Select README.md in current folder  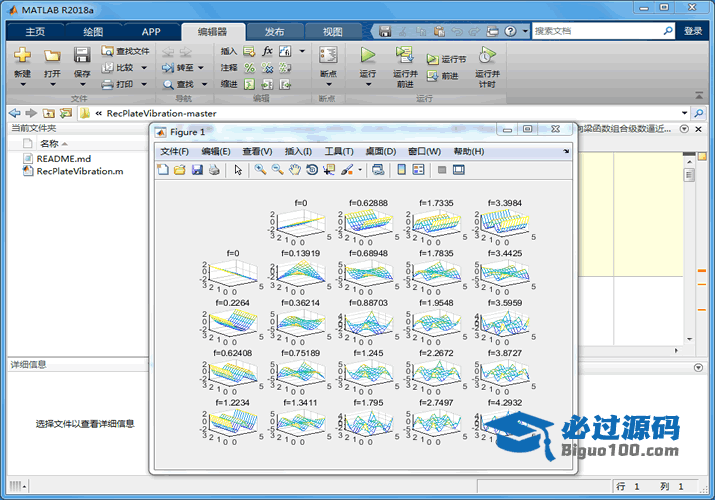[63, 159]
